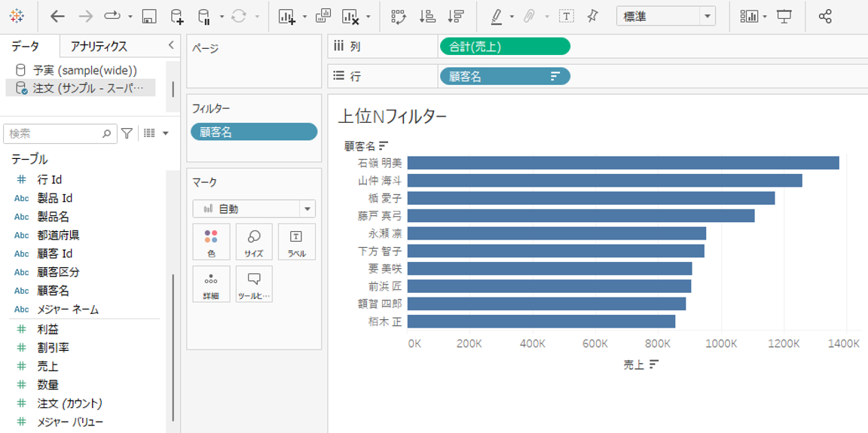Click the 合計(売上) pill in columns
This screenshot has width=868, height=433.
point(505,47)
